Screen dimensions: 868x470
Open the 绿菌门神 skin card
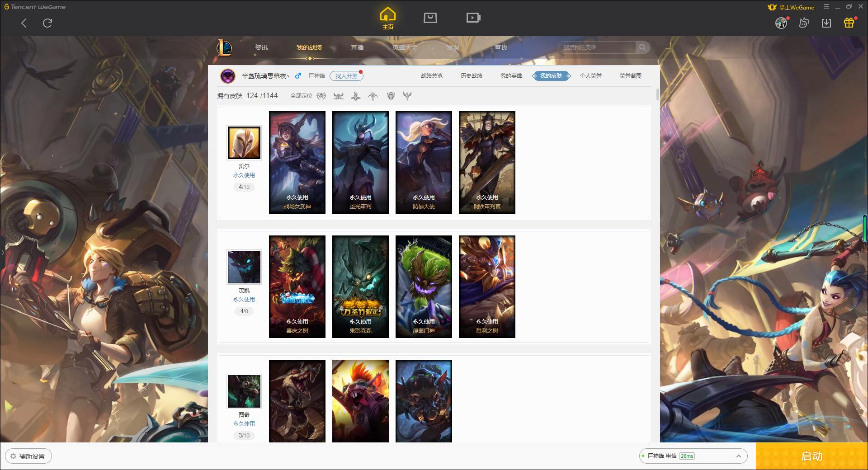pyautogui.click(x=424, y=287)
